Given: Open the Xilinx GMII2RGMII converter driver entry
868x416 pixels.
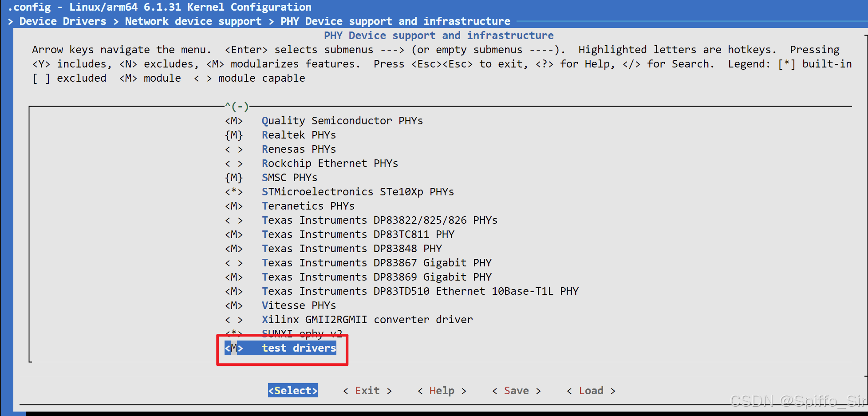Looking at the screenshot, I should coord(367,319).
